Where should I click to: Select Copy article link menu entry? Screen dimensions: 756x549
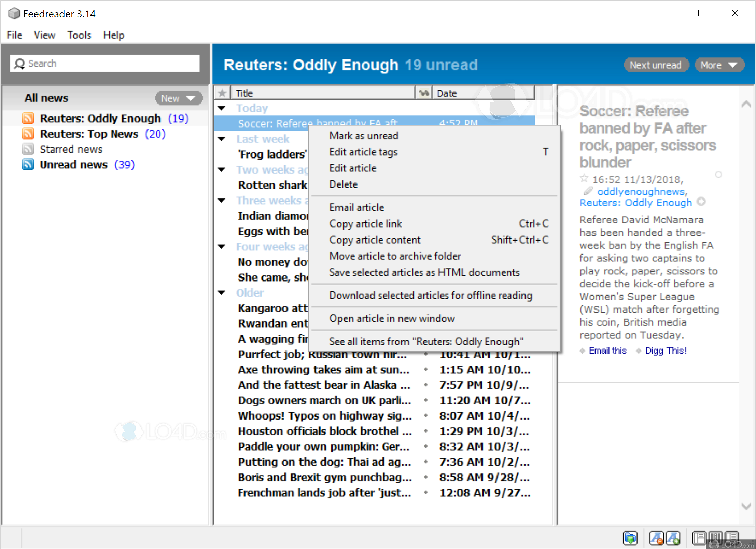(365, 223)
